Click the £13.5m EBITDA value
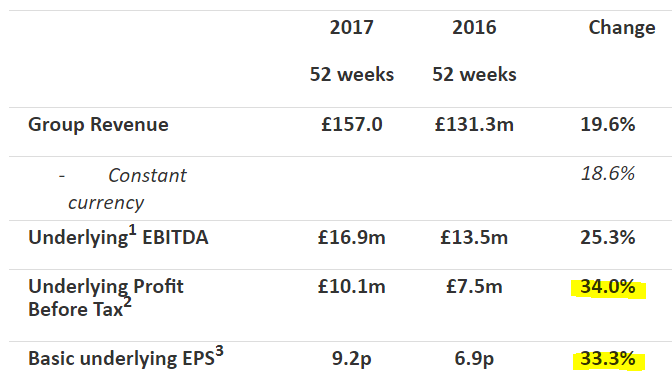672x392 pixels. [x=474, y=237]
